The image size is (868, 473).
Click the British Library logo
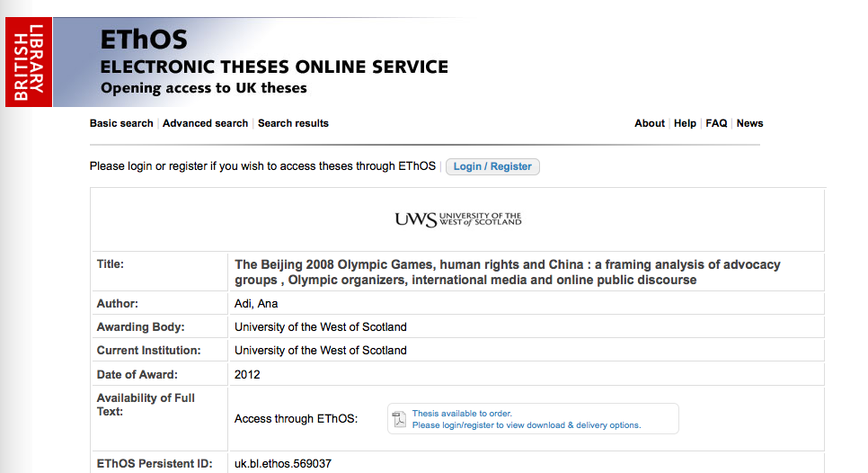point(29,62)
